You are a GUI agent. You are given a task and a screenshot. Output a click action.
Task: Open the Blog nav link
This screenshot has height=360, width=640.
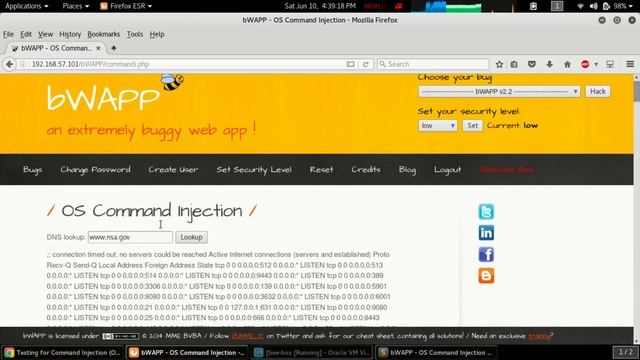point(407,169)
